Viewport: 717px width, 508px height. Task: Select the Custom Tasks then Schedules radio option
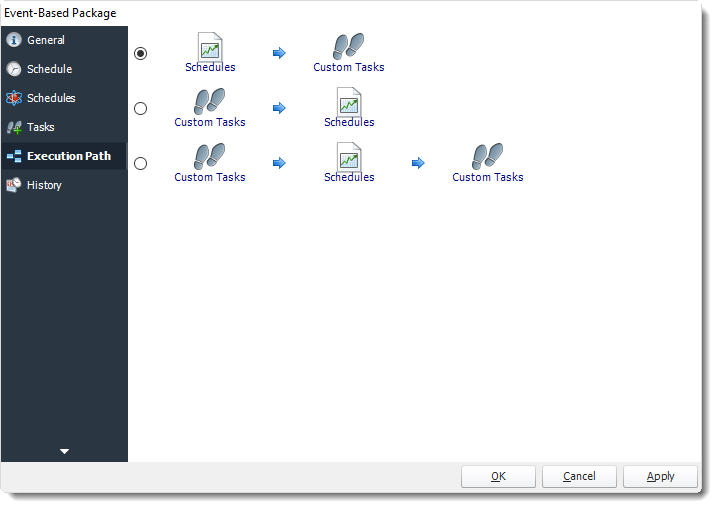(140, 108)
